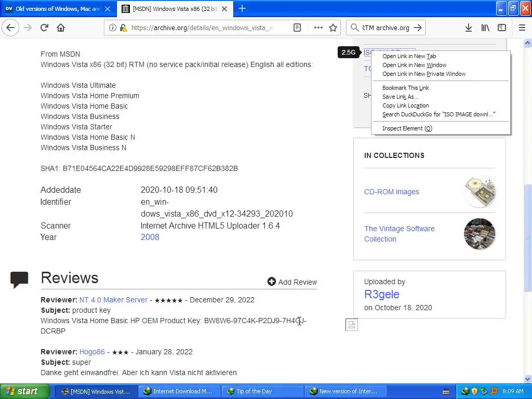Submit search with the arrow in search box
The width and height of the screenshot is (532, 399).
418,28
